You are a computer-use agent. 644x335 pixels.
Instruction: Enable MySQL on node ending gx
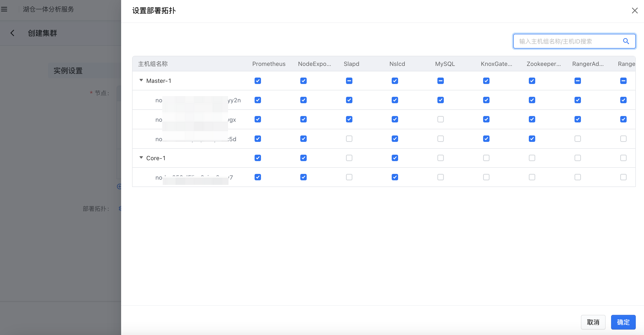click(x=441, y=119)
